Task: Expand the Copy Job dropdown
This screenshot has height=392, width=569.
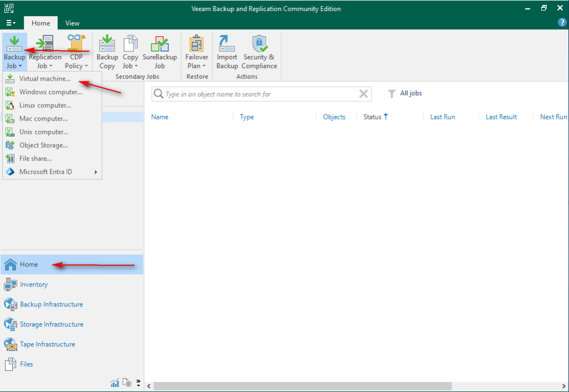Action: [x=131, y=61]
